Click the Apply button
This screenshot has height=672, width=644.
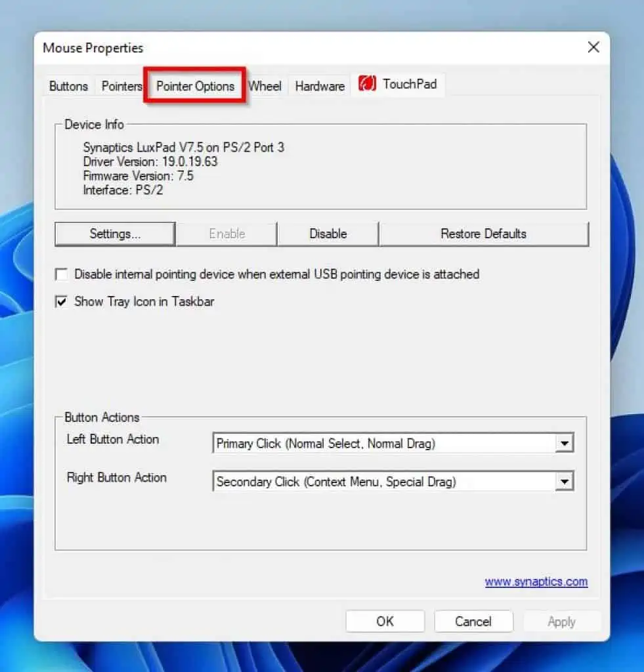(561, 621)
